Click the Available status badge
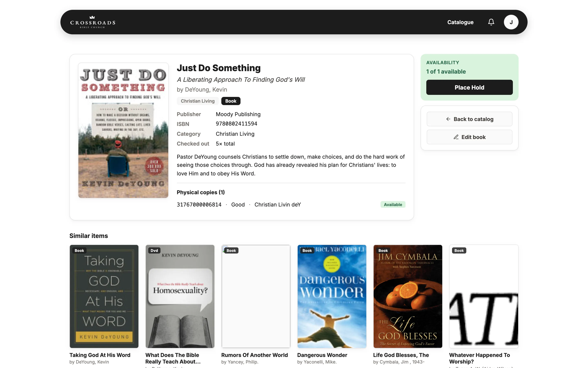Viewport: 588px width, 368px height. 393,205
